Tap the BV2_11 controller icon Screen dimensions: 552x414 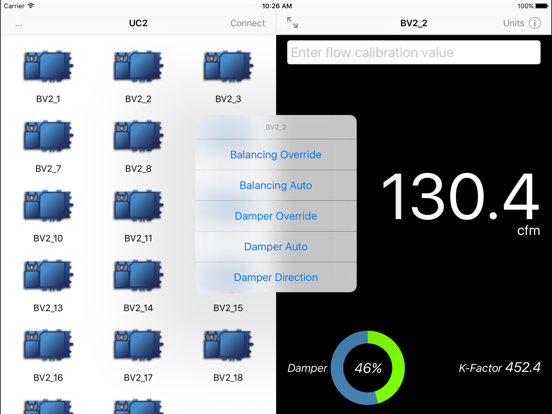[138, 206]
